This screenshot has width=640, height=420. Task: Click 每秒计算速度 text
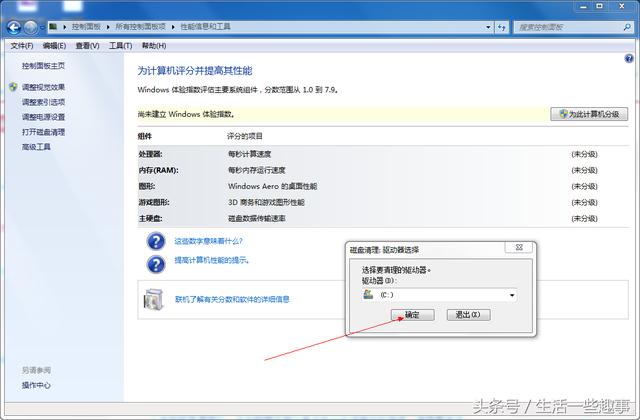point(249,154)
